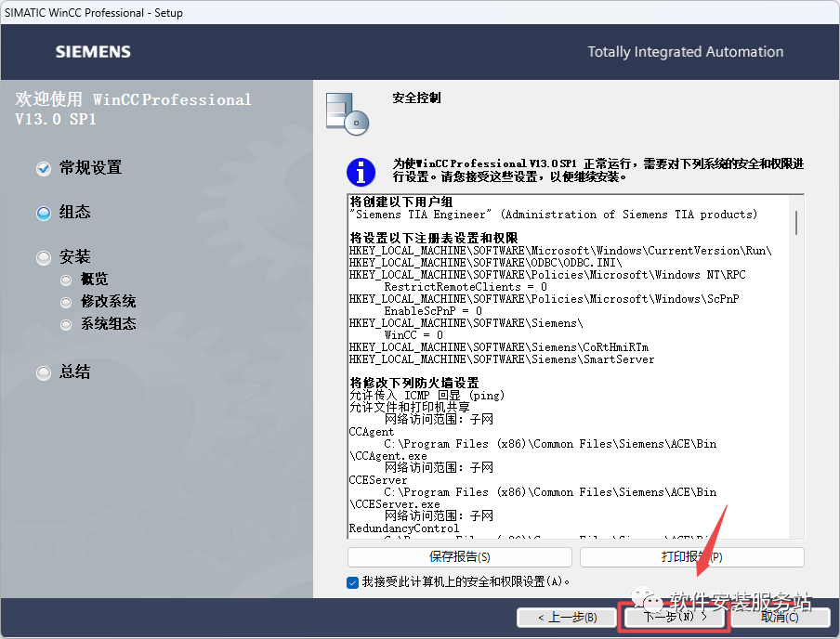The width and height of the screenshot is (840, 639).
Task: Select the 概览 sub-step indicator
Action: [66, 280]
